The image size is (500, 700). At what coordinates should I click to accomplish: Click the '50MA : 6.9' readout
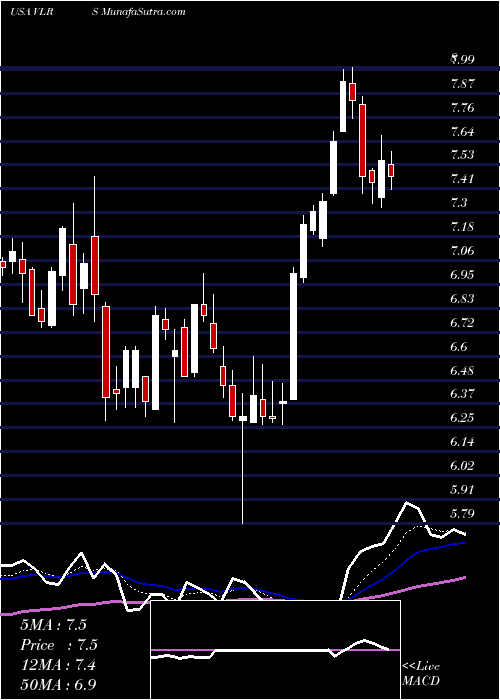(58, 684)
